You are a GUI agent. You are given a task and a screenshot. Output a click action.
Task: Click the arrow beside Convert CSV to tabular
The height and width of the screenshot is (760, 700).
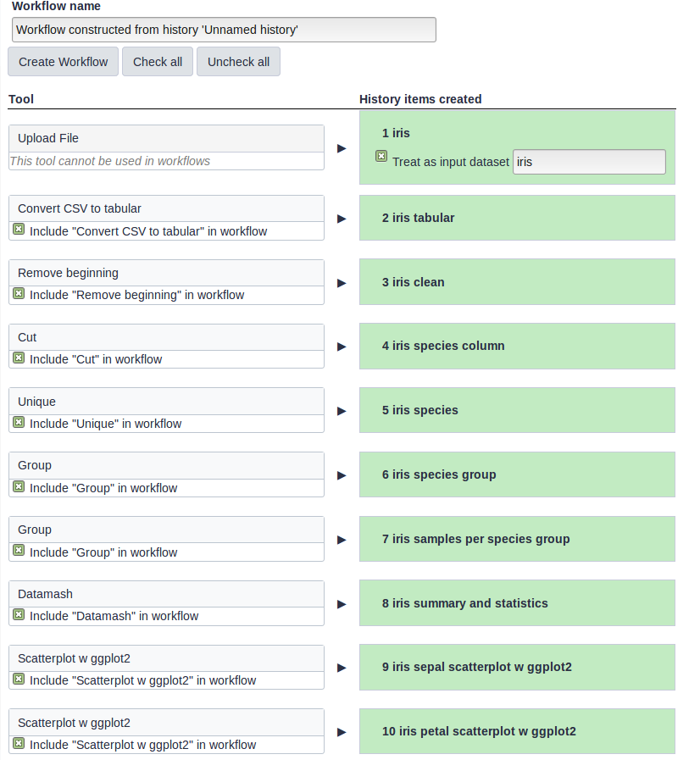342,219
